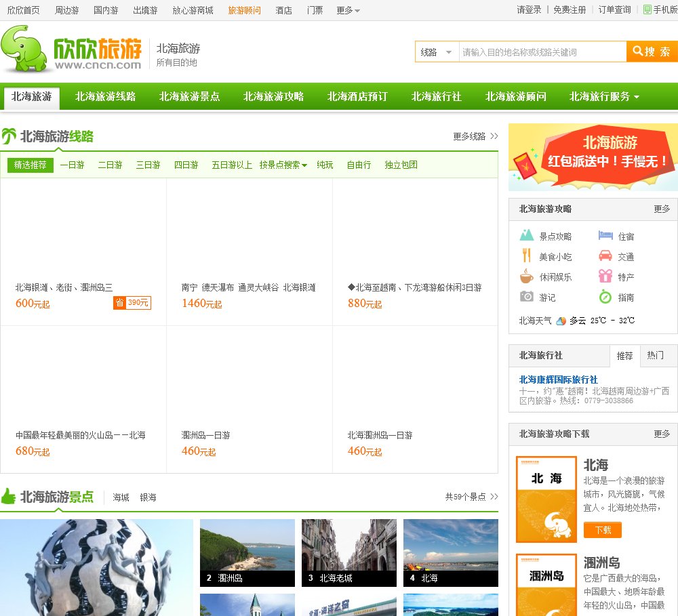This screenshot has width=678, height=616.
Task: Open 北海康辉国际旅行社 link
Action: point(558,379)
